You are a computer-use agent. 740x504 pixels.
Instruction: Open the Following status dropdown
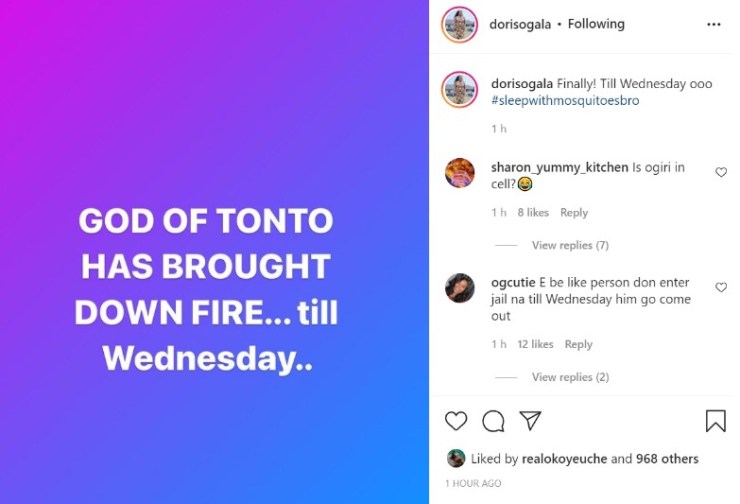click(x=596, y=24)
